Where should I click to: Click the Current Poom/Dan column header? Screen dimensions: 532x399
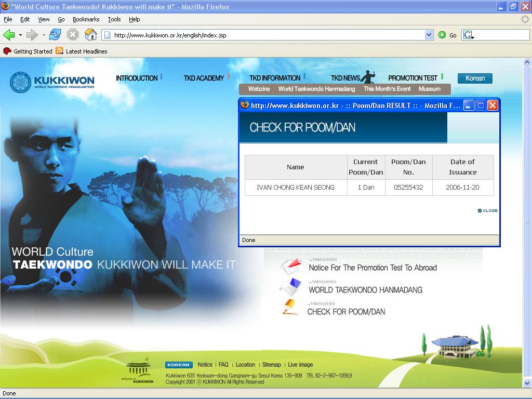tap(366, 167)
